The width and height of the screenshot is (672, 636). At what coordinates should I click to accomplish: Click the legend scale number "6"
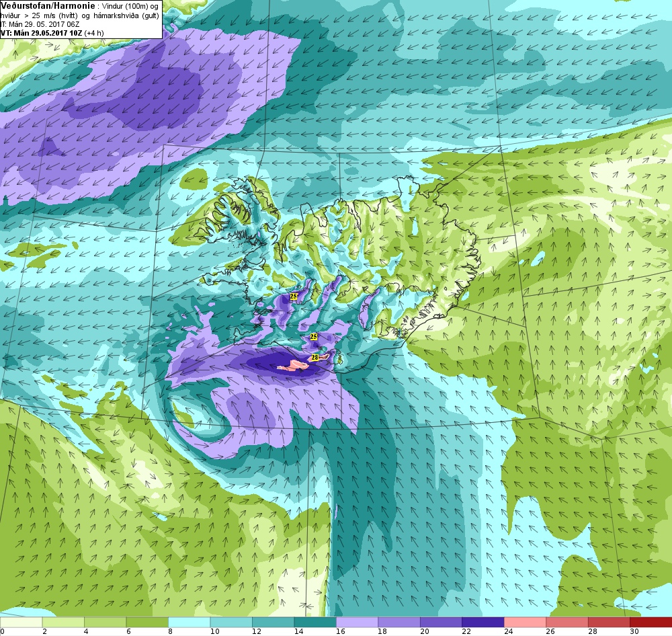[x=128, y=631]
